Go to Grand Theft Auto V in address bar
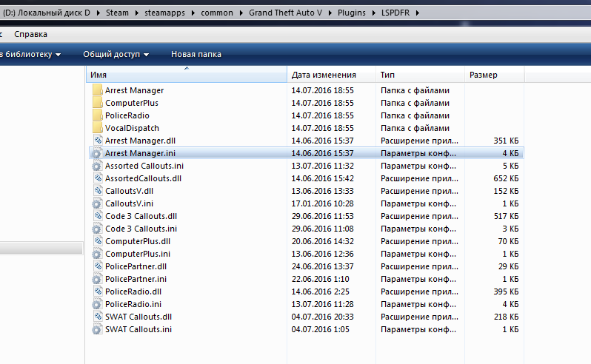This screenshot has height=364, width=591. click(x=285, y=13)
